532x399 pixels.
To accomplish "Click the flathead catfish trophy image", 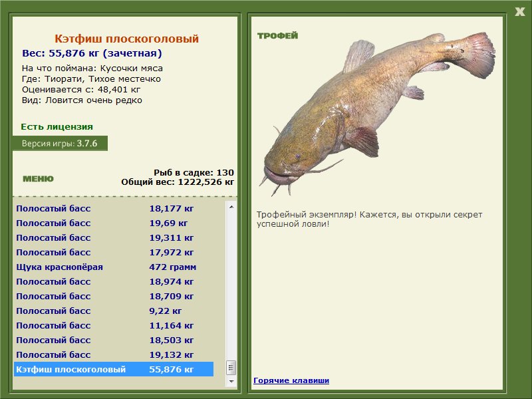I will [x=377, y=114].
